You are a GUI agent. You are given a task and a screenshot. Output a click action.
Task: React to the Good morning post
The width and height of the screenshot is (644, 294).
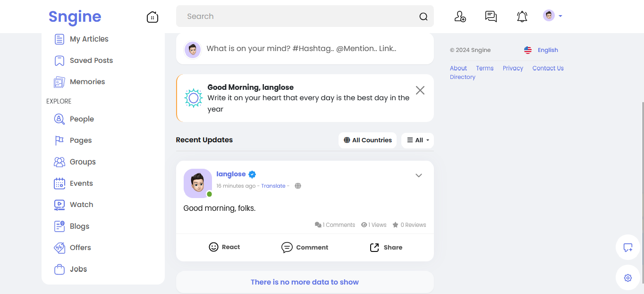point(224,247)
